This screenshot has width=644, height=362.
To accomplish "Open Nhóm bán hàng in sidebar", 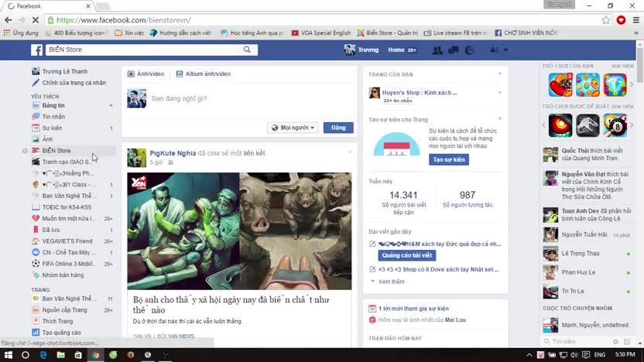I will coord(63,275).
